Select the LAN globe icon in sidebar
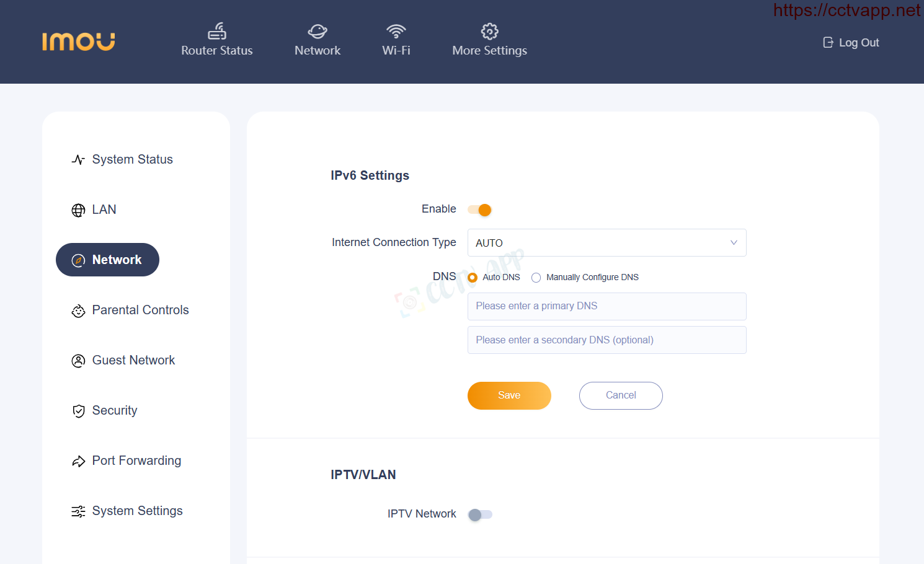Image resolution: width=924 pixels, height=564 pixels. coord(78,210)
